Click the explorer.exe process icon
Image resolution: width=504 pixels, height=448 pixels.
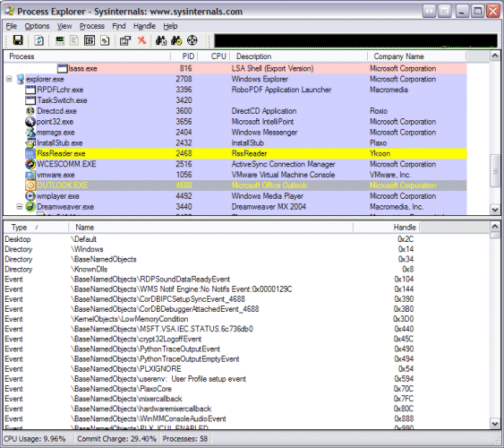(21, 79)
